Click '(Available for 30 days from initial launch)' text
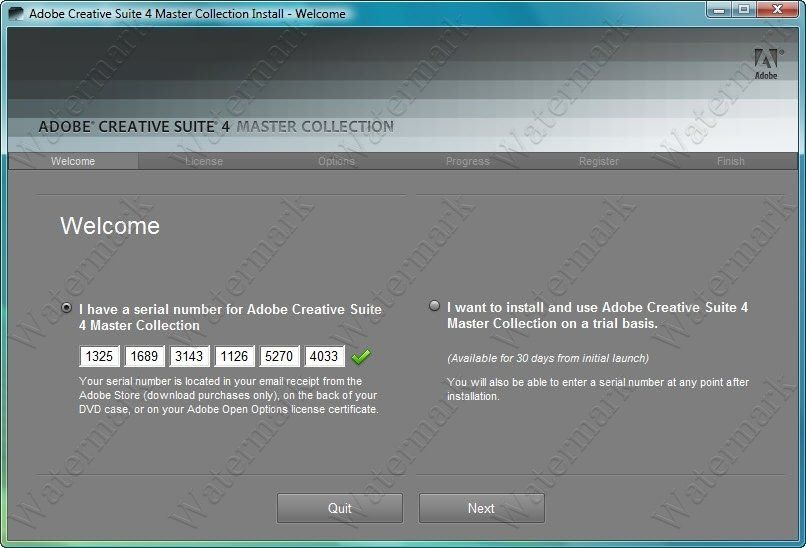The width and height of the screenshot is (806, 548). 548,358
